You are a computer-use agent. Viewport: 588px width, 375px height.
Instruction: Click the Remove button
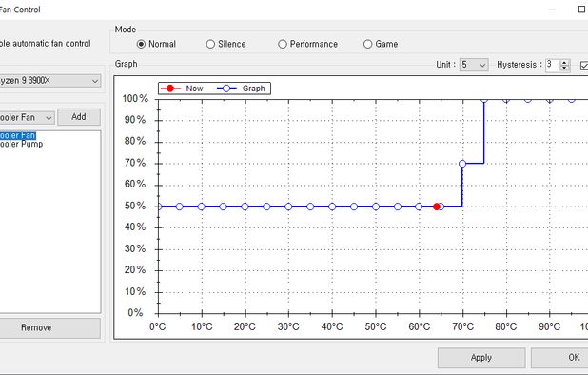[x=49, y=327]
